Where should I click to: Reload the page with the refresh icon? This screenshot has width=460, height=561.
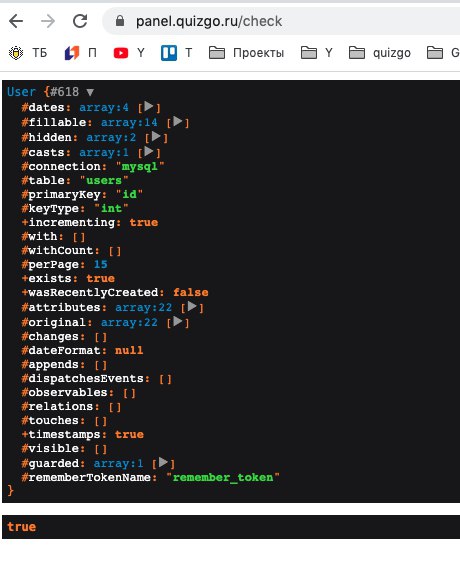click(80, 21)
